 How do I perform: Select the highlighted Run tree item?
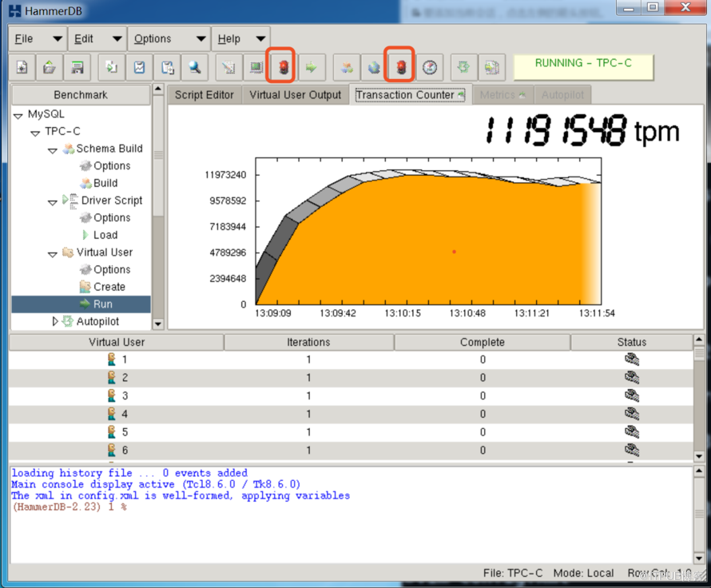(x=81, y=304)
